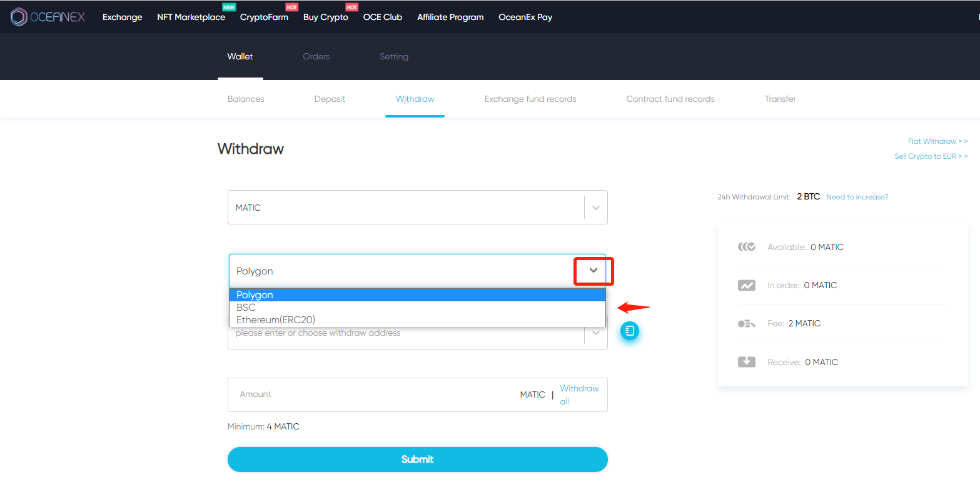Click the MATIC coin selection field
The height and width of the screenshot is (482, 980).
point(418,208)
